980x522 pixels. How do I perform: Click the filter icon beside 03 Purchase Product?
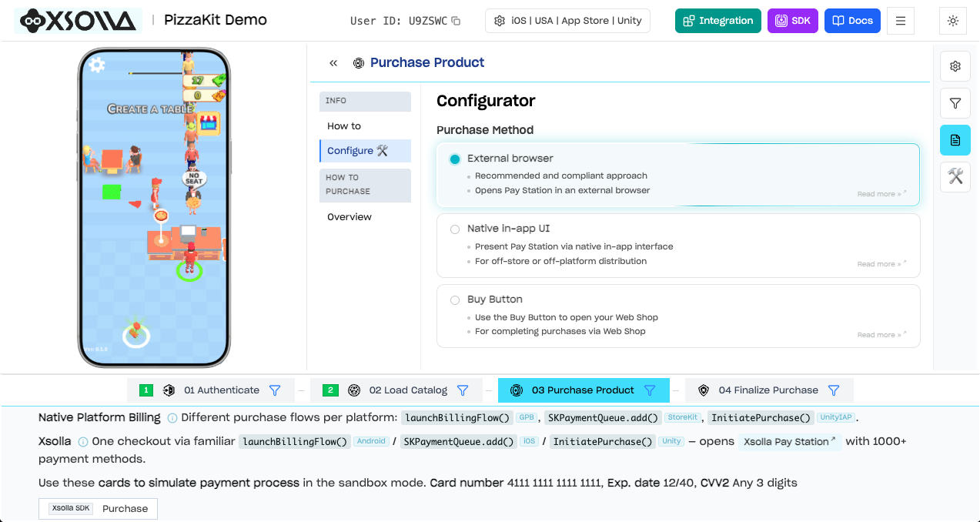tap(651, 390)
